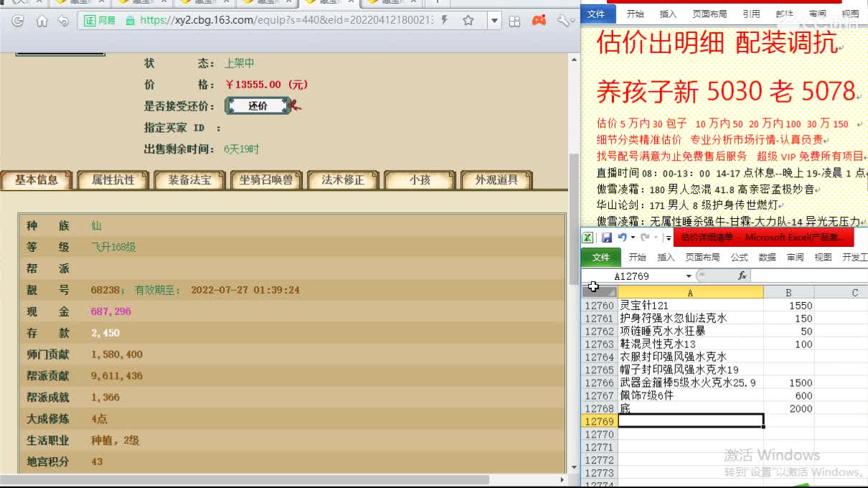
Task: Open the browser wrench tools menu
Action: 565,21
